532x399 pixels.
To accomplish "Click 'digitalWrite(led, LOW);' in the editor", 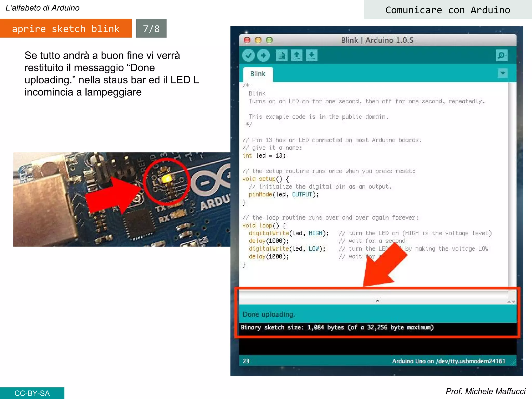I will coord(287,249).
